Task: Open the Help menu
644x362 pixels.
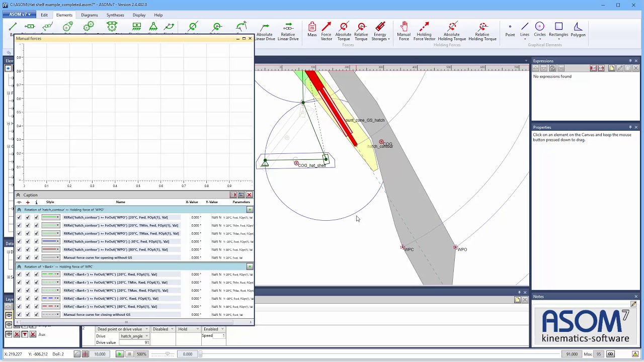Action: pyautogui.click(x=158, y=15)
